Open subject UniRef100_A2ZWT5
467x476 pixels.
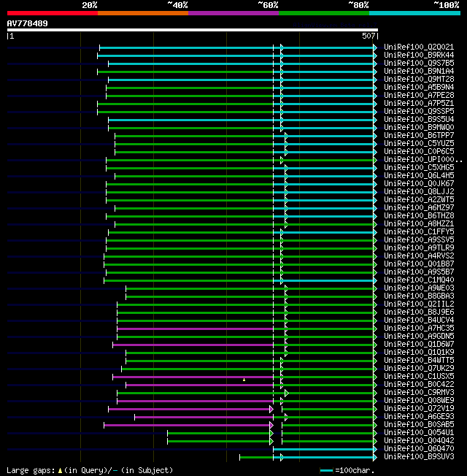[x=419, y=199]
